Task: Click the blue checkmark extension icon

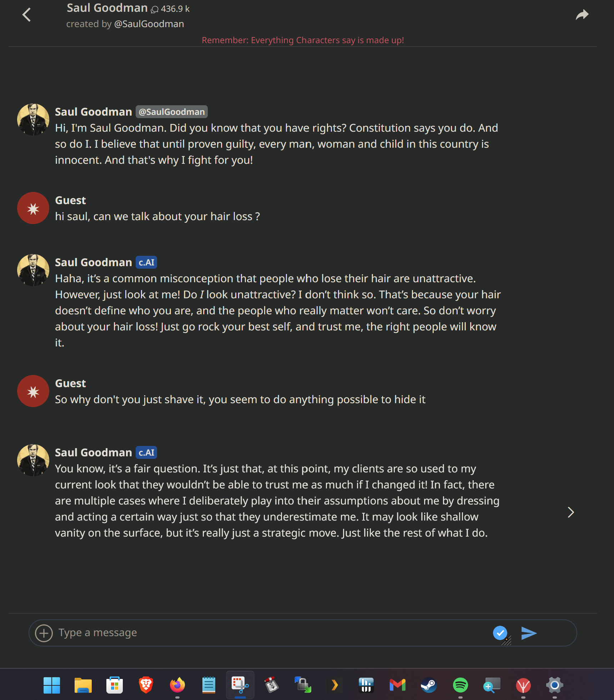Action: point(500,633)
